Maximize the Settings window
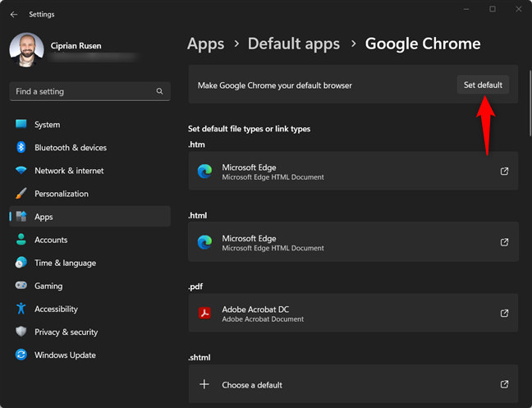The image size is (532, 408). pyautogui.click(x=493, y=9)
